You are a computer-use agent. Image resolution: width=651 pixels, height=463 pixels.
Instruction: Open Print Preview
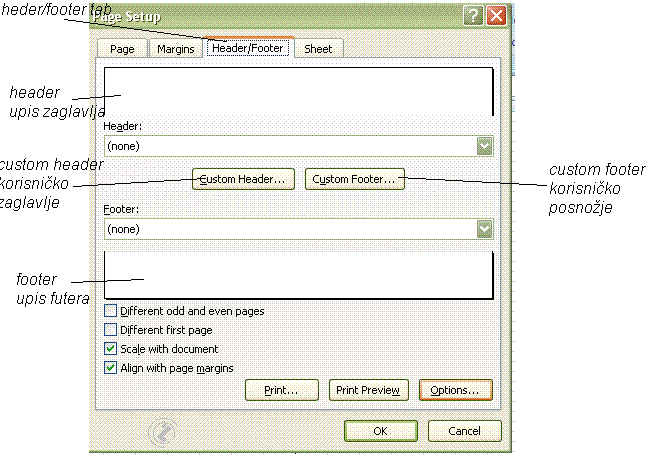[x=368, y=390]
